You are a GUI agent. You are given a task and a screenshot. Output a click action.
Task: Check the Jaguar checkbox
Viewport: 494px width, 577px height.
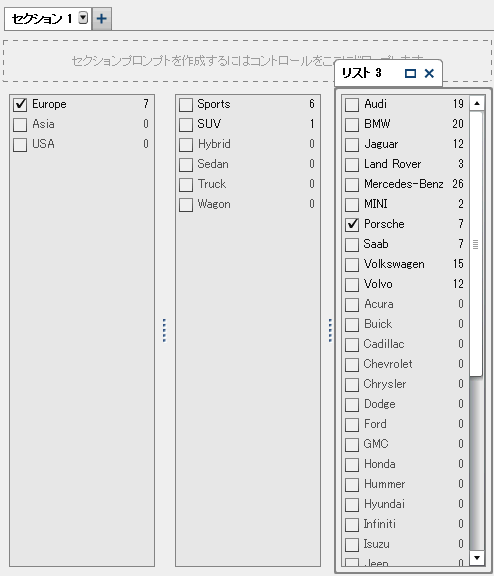pyautogui.click(x=352, y=144)
